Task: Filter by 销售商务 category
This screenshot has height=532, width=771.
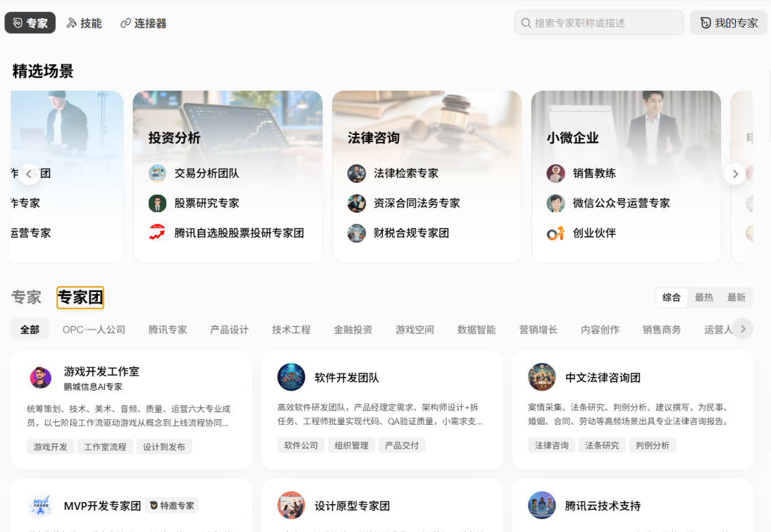Action: (x=662, y=329)
